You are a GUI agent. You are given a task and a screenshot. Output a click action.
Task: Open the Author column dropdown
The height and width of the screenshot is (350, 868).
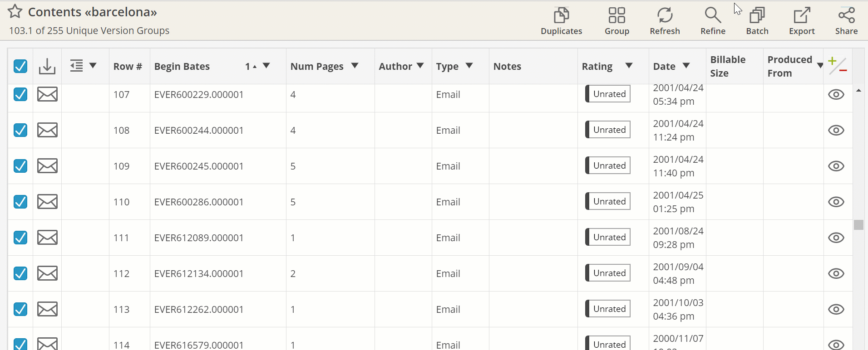(x=420, y=66)
